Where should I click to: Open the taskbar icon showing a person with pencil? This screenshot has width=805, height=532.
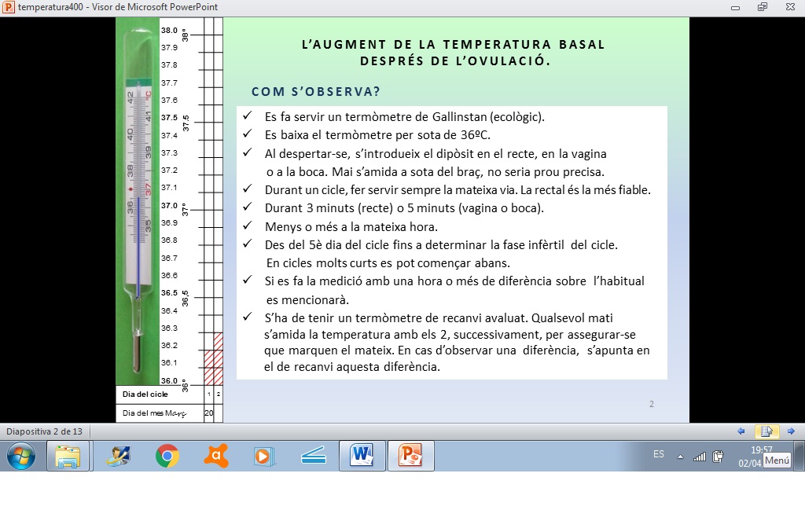pyautogui.click(x=119, y=456)
